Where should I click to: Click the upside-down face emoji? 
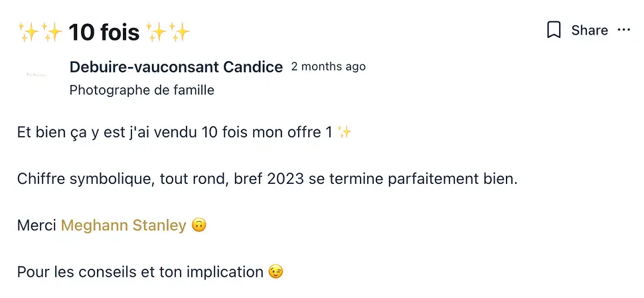point(199,226)
